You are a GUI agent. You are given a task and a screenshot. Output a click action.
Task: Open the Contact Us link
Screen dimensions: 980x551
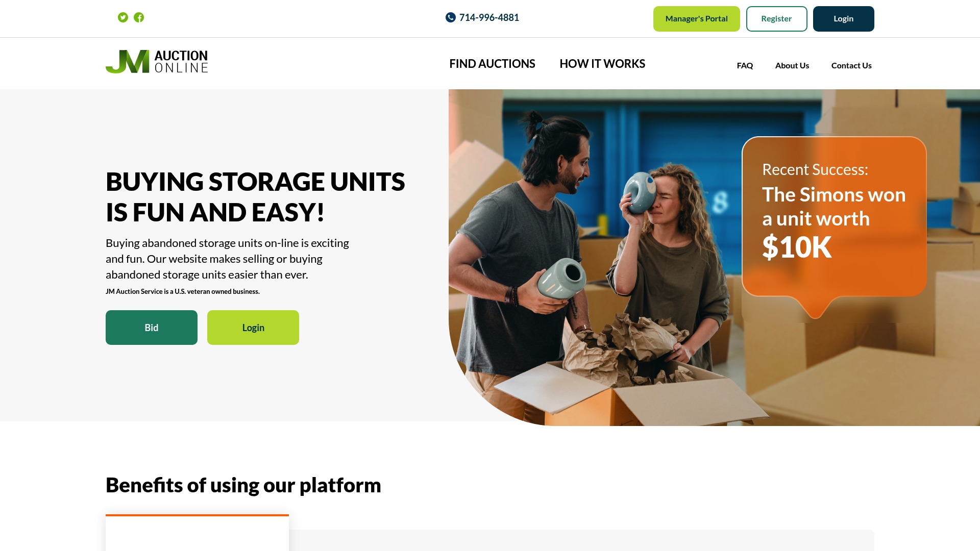pos(851,65)
